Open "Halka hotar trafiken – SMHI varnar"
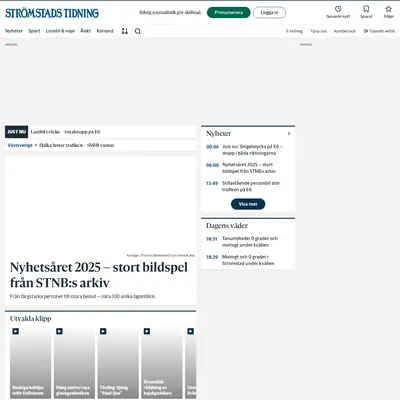 coord(77,145)
